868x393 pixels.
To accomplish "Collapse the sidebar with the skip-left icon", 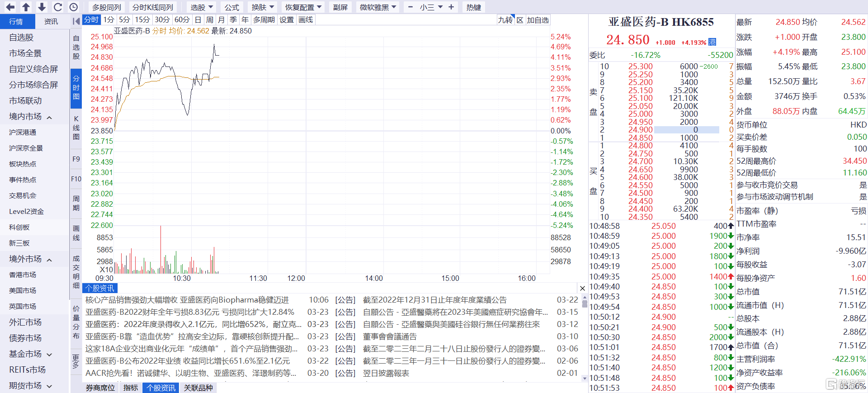I will click(76, 21).
